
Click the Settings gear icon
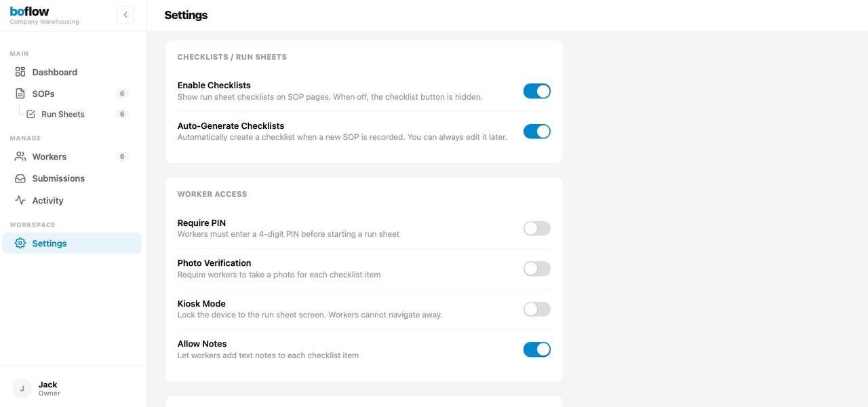20,244
